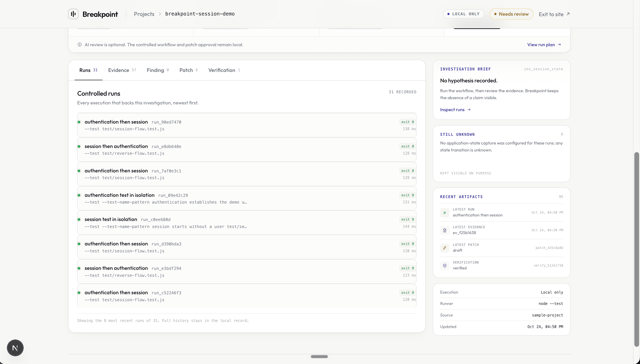Screen dimensions: 640x364
Task: Open run run_90ed7470 row
Action: coord(247,125)
